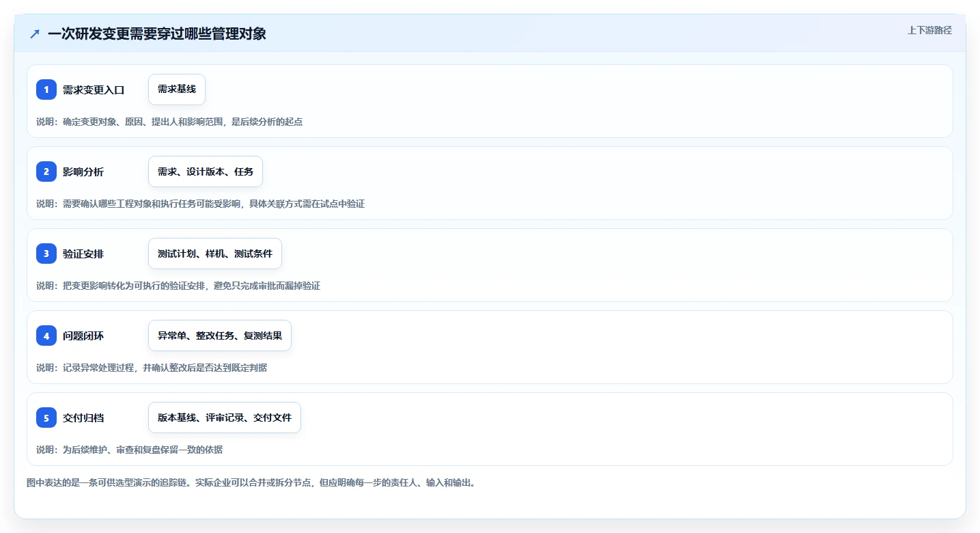Click the 测试计划、样机、测试条件 chip
This screenshot has height=533, width=980.
[x=215, y=254]
